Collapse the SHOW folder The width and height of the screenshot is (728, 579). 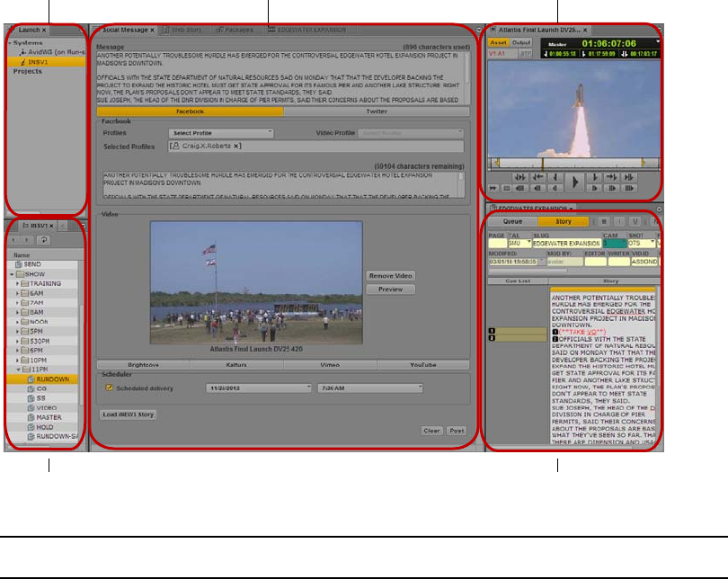point(12,274)
